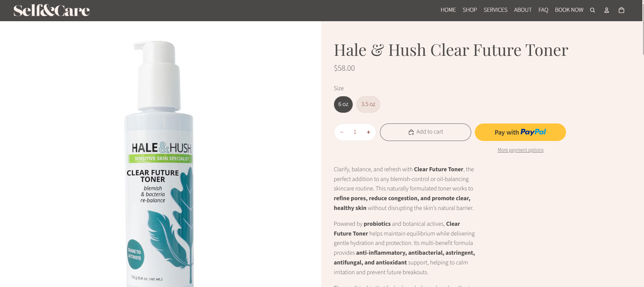644x287 pixels.
Task: Decrease quantity with the minus icon
Action: [x=342, y=132]
